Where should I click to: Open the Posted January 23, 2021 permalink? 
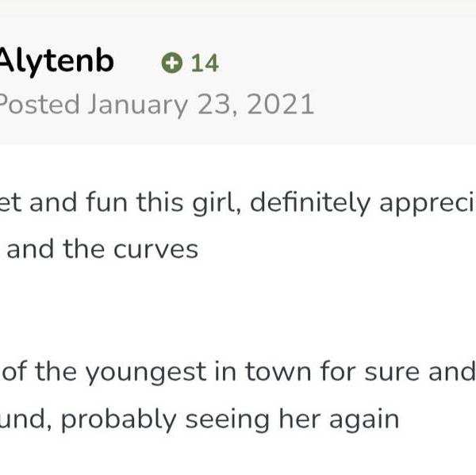(x=156, y=104)
